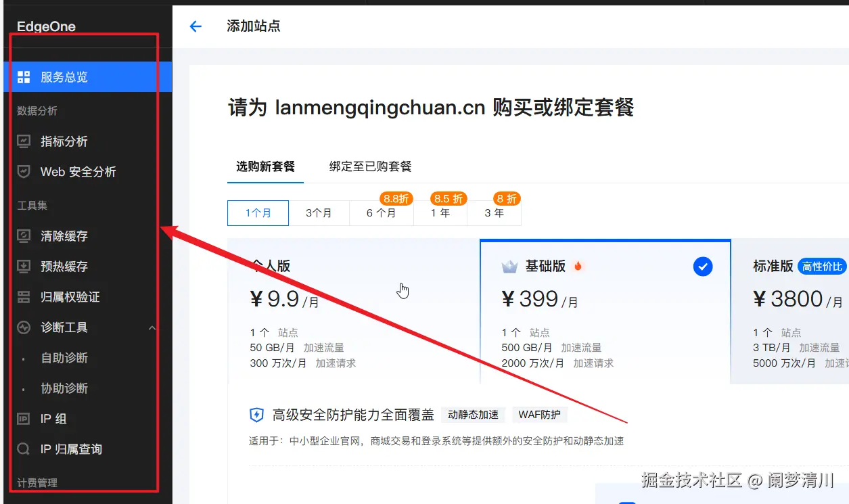Click the crown icon beside 基础版

[x=509, y=267]
